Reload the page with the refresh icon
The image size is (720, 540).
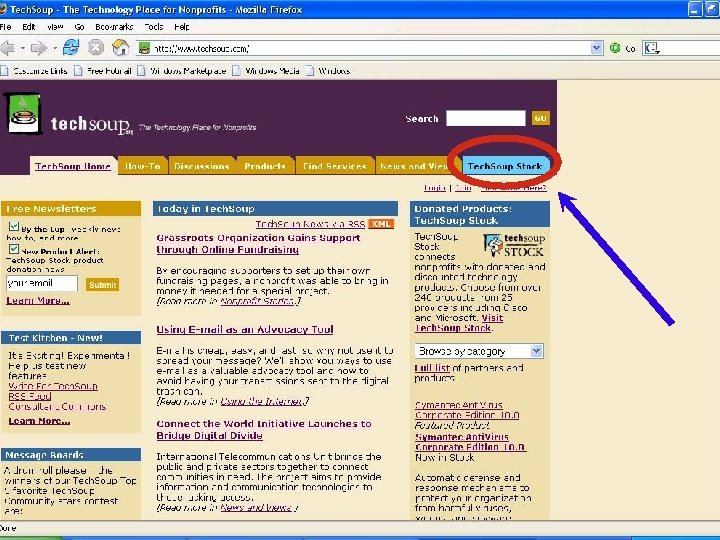click(x=71, y=47)
